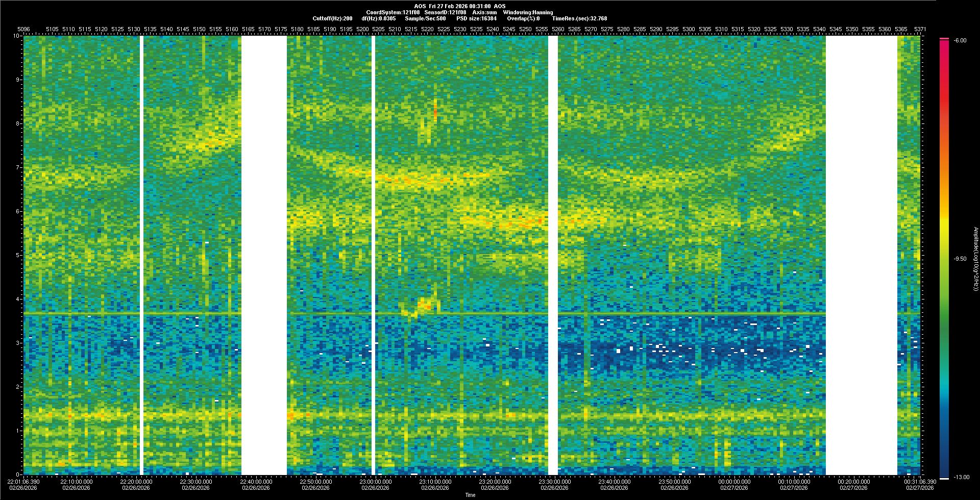Click the Amplitude colorbar axis title
The height and width of the screenshot is (500, 980).
(x=975, y=259)
